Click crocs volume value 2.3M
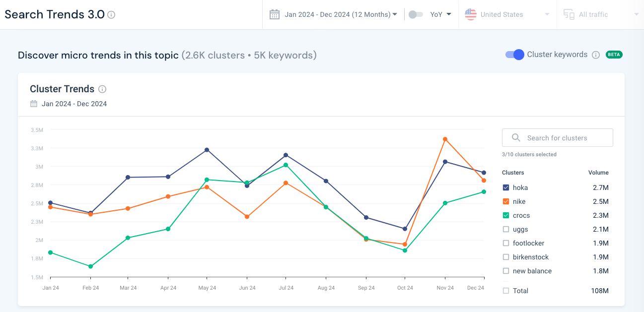644x312 pixels. pos(600,215)
